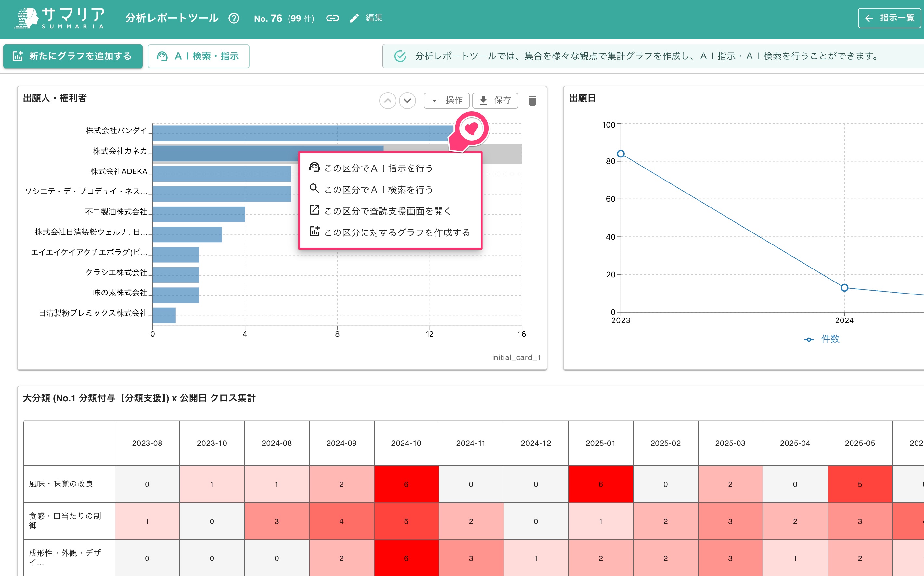The image size is (924, 576).
Task: Click the 株式会社バンダイ bar
Action: (x=303, y=133)
